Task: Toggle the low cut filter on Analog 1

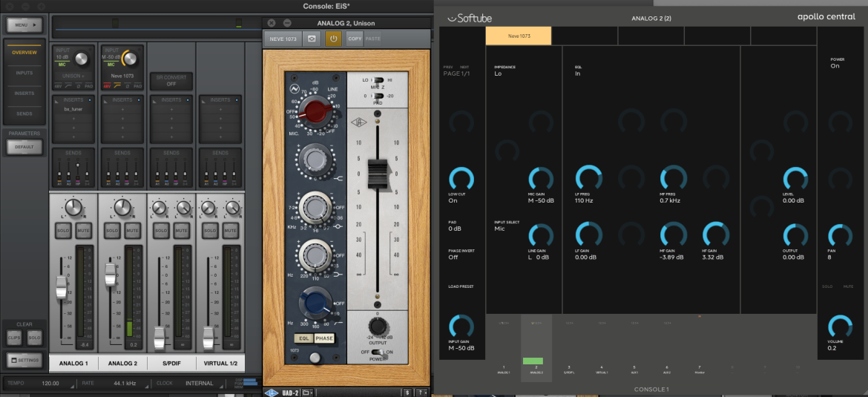Action: click(70, 87)
